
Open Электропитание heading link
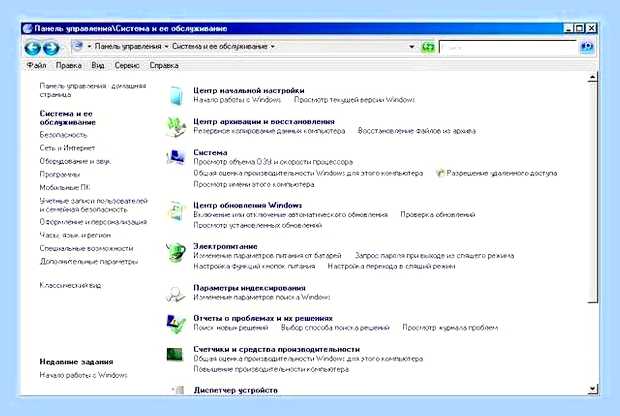click(225, 246)
